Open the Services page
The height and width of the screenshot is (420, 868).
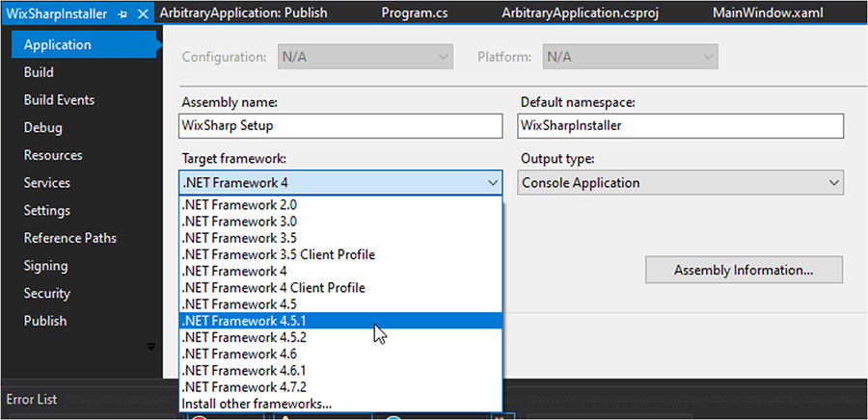click(46, 183)
